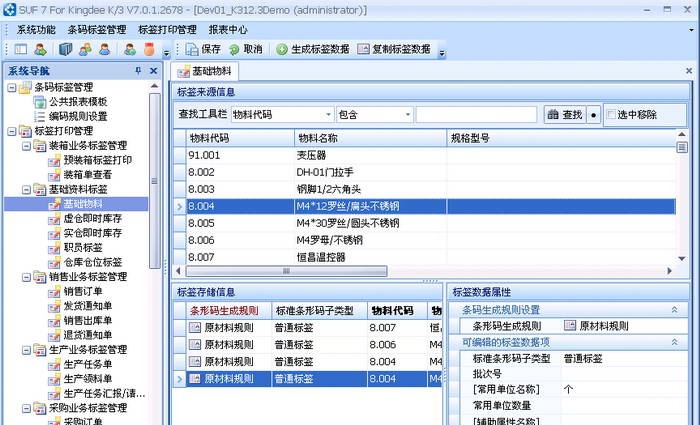The width and height of the screenshot is (700, 425).
Task: Click the book-stack toolbar icon
Action: pyautogui.click(x=65, y=50)
